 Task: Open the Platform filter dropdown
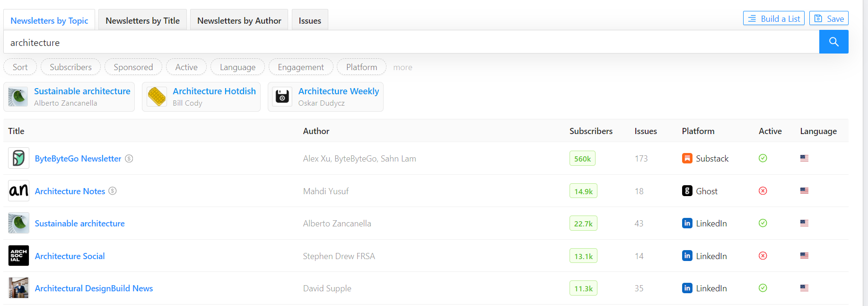click(361, 67)
